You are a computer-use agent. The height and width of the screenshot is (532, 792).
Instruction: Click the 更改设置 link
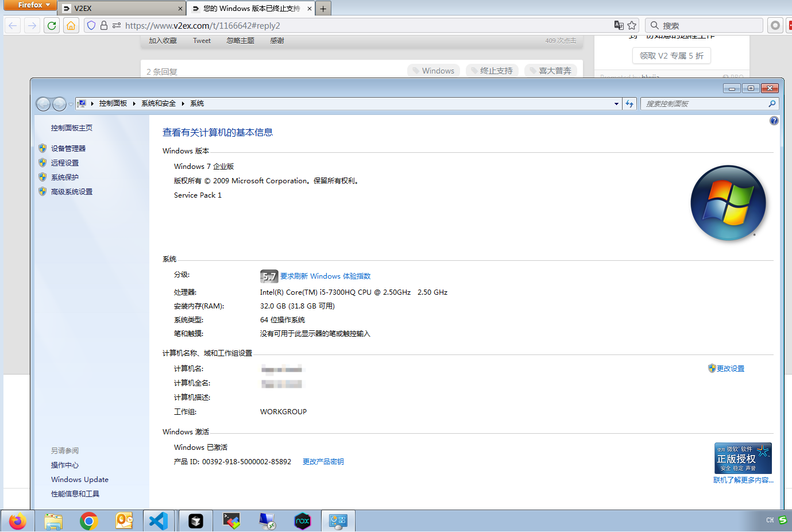[x=730, y=369]
